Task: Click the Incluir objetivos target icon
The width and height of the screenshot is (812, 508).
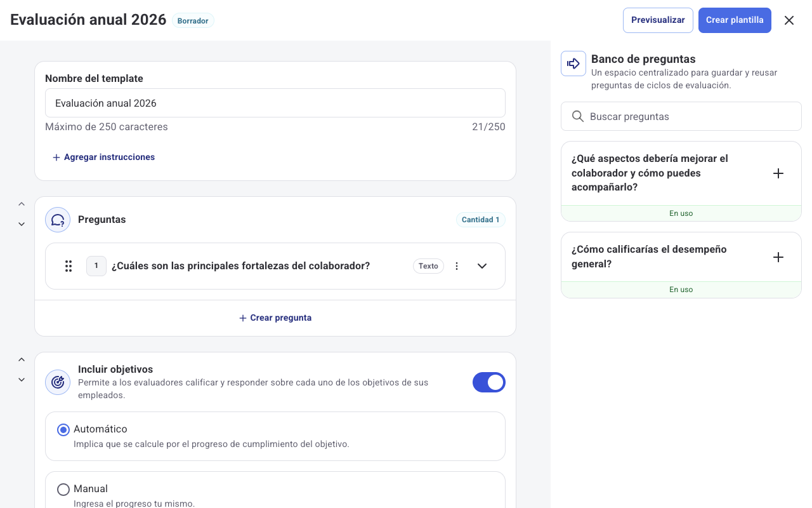Action: click(x=58, y=382)
